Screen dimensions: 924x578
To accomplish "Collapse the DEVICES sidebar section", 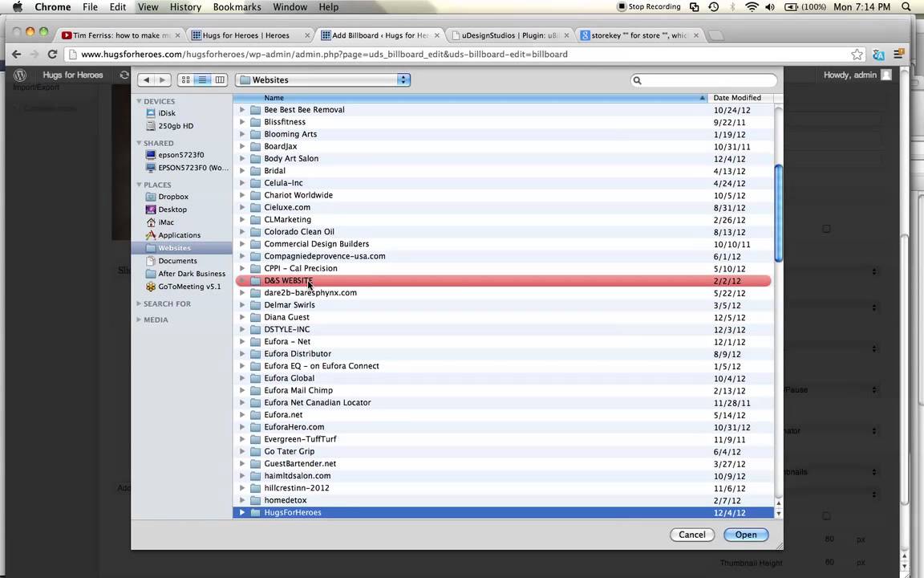I will coord(139,101).
